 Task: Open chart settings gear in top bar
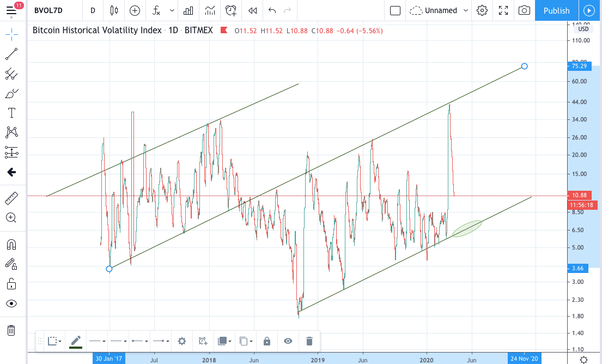pyautogui.click(x=482, y=11)
